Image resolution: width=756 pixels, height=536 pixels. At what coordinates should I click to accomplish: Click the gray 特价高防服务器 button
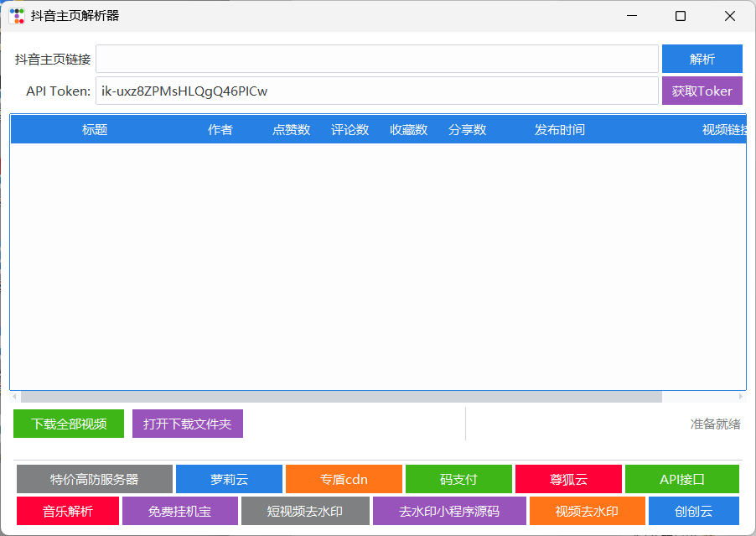[x=95, y=479]
